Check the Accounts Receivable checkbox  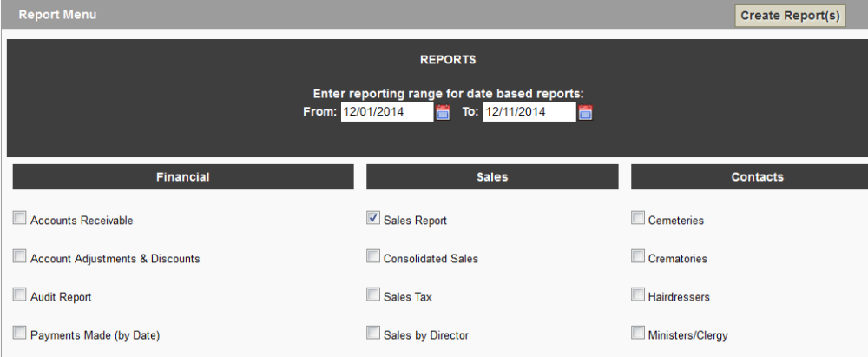(19, 218)
